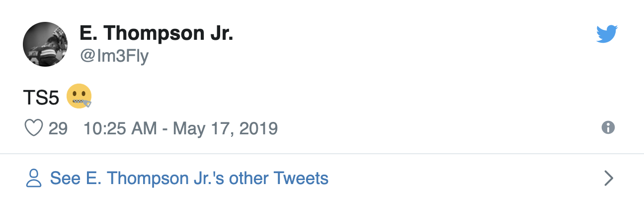The height and width of the screenshot is (198, 644).
Task: Like the tweet with the heart icon
Action: click(x=34, y=128)
